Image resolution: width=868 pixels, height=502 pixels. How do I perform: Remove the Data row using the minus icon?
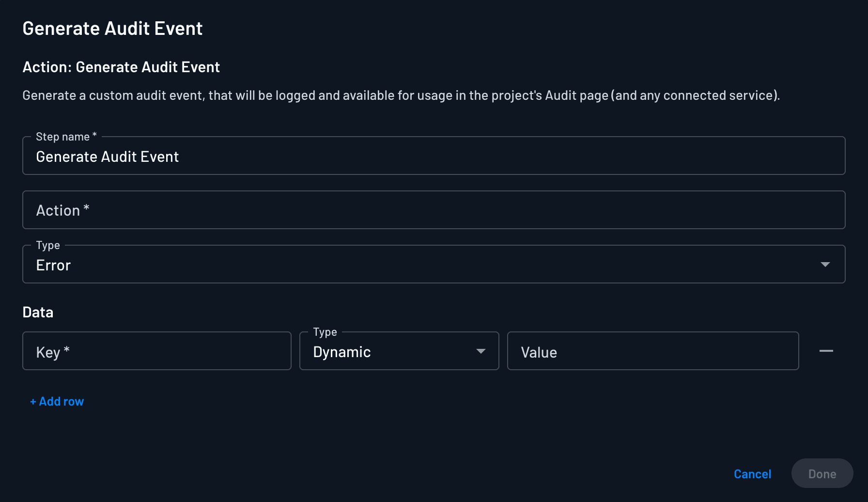tap(826, 351)
